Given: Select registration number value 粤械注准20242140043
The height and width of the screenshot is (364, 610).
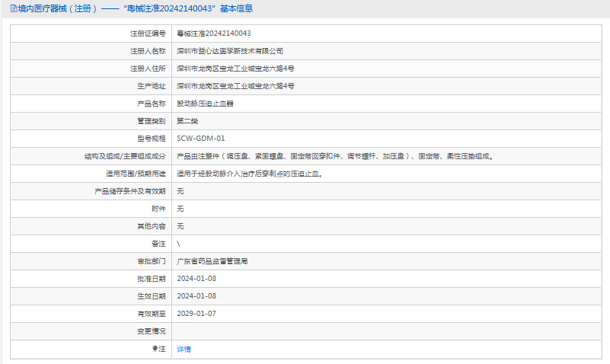Looking at the screenshot, I should pyautogui.click(x=214, y=34).
